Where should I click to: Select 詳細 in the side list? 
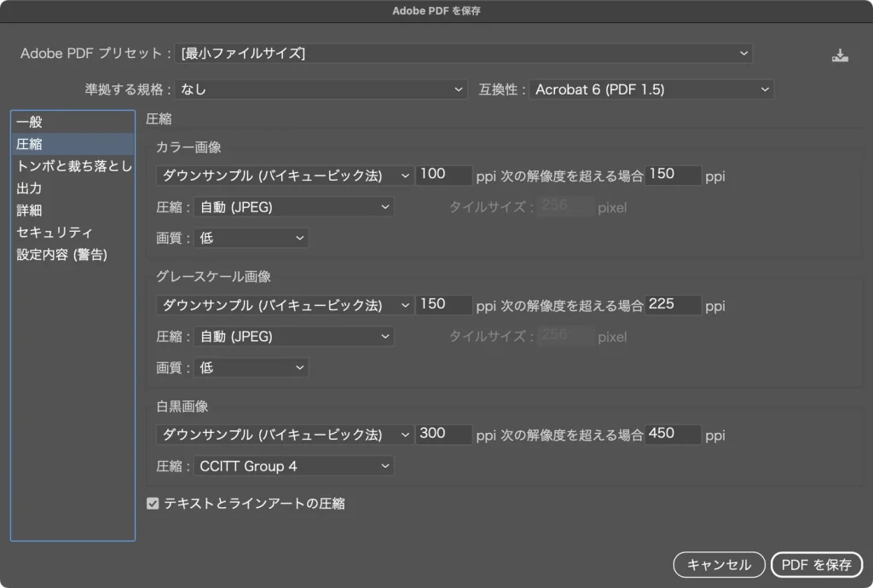click(x=72, y=210)
